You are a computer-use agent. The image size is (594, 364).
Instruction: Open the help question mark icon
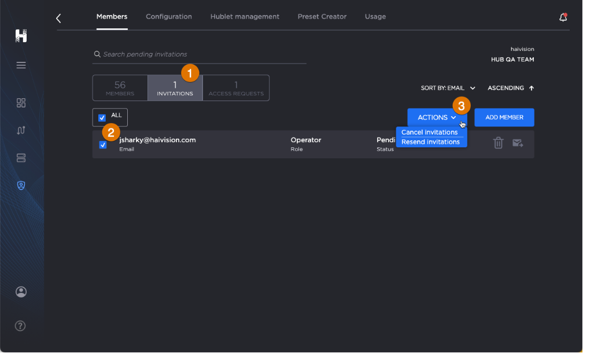[x=20, y=326]
